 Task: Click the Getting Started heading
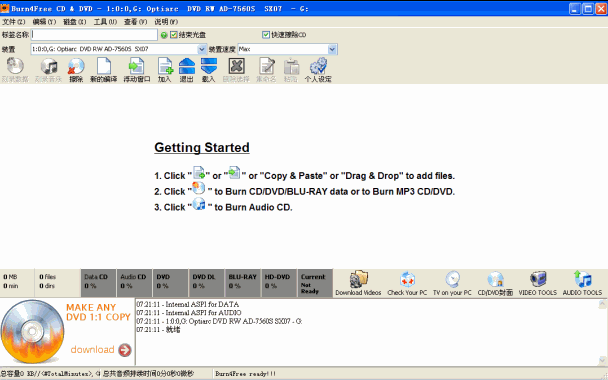pyautogui.click(x=202, y=147)
